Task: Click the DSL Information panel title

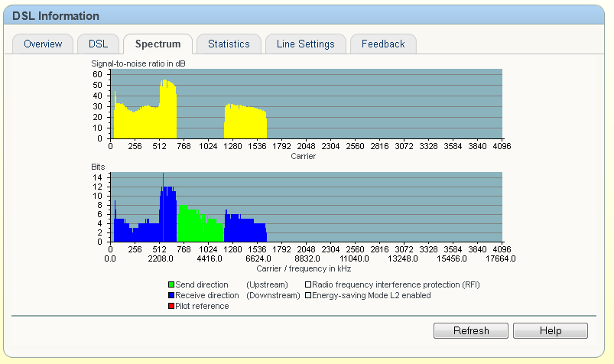Action: tap(56, 15)
